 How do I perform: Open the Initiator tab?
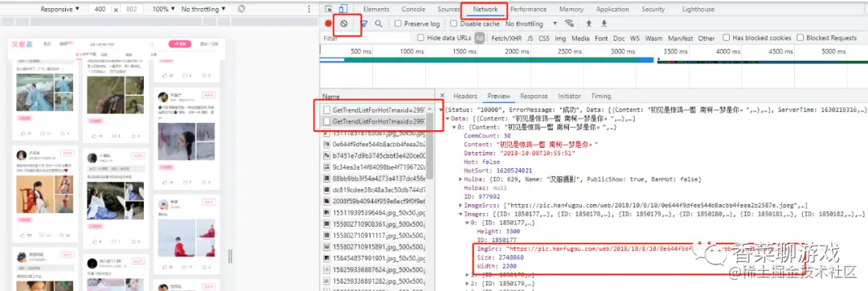569,96
